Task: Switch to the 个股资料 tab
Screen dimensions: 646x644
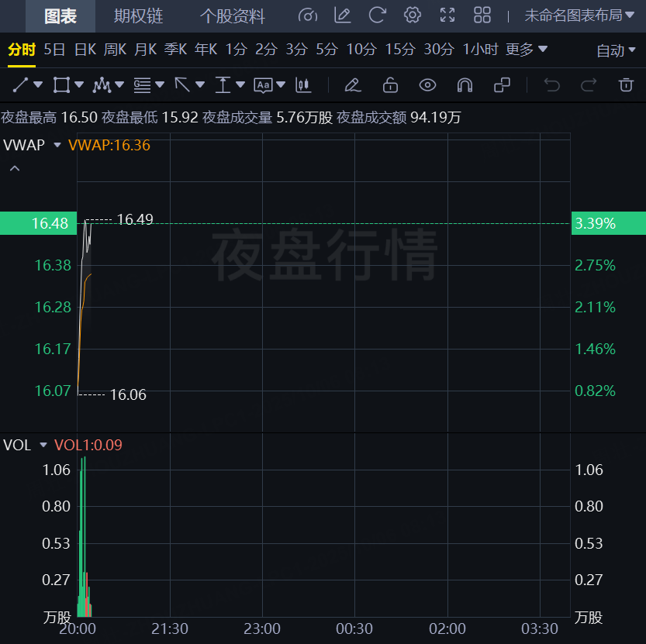Action: 233,16
